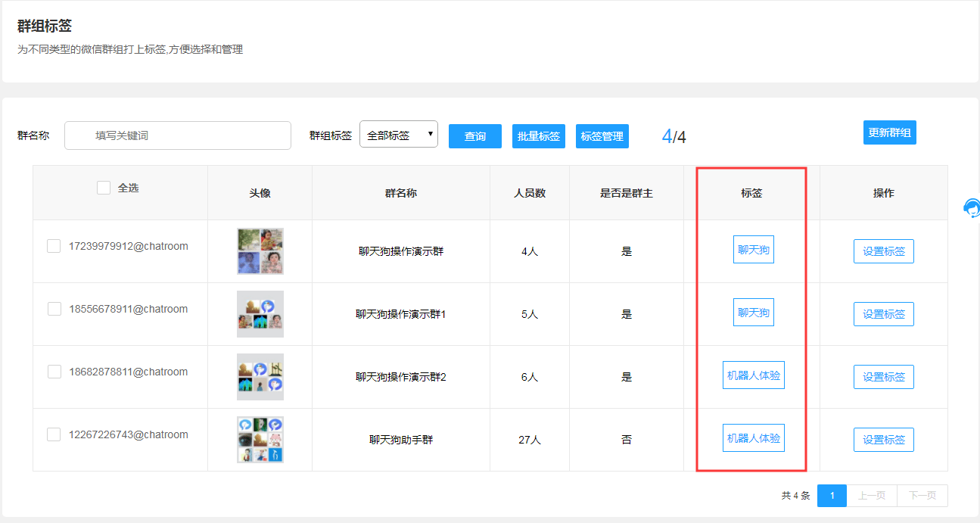This screenshot has width=980, height=523.
Task: Open the 全部标签 tag dropdown
Action: click(x=399, y=135)
